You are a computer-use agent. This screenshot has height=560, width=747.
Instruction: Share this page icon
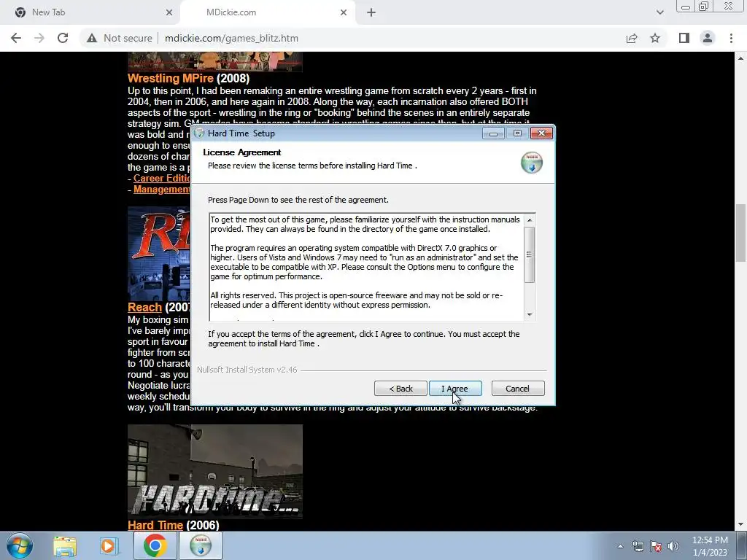[x=632, y=38]
